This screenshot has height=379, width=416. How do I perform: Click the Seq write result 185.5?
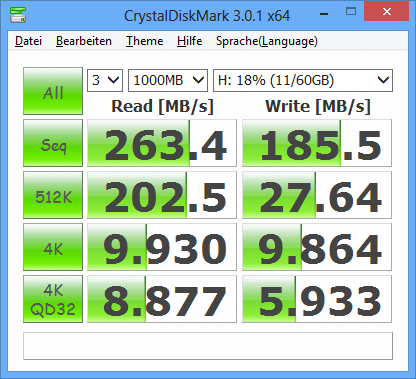pos(317,143)
